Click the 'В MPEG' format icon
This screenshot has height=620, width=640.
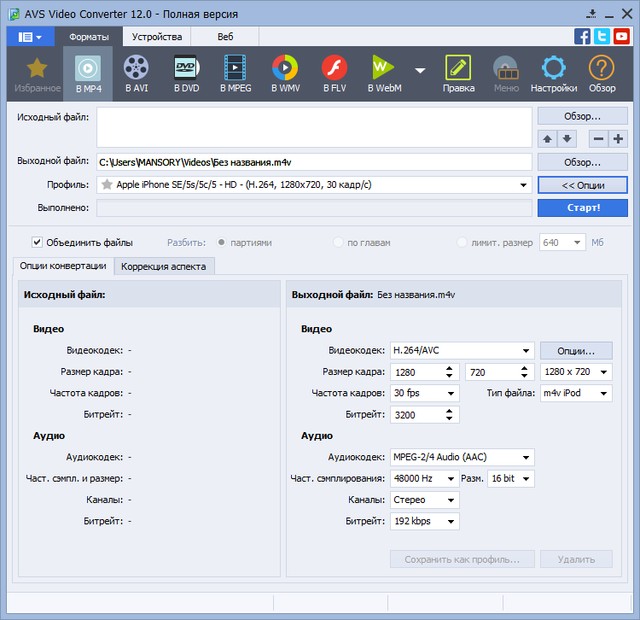click(x=235, y=73)
